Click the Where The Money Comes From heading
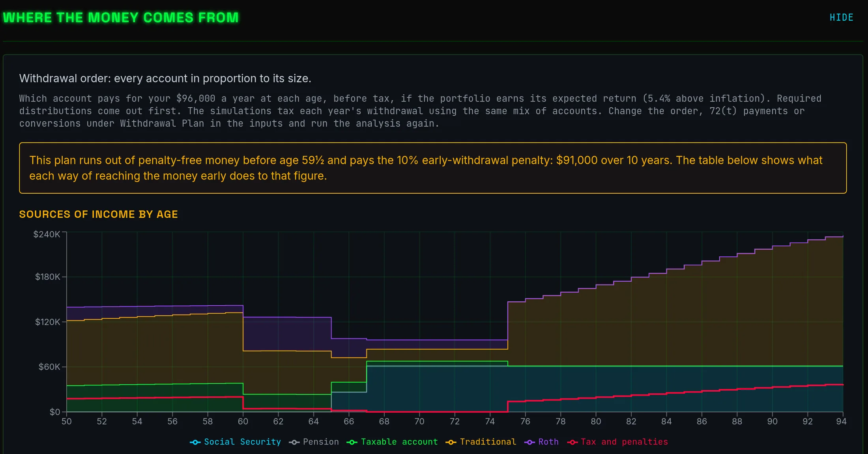Image resolution: width=868 pixels, height=454 pixels. 121,18
